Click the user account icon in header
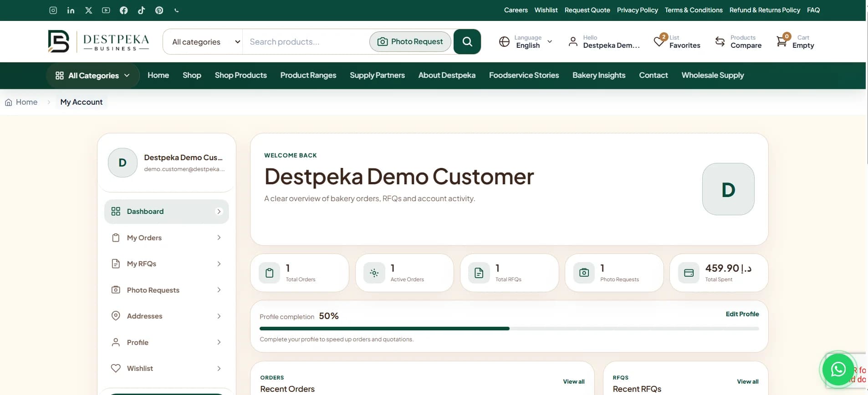Viewport: 868px width, 395px height. point(573,42)
